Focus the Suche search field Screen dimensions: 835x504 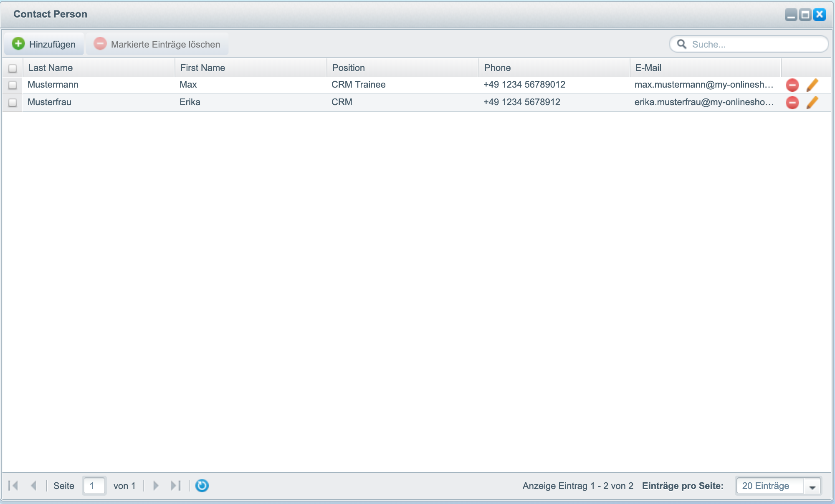coord(749,44)
